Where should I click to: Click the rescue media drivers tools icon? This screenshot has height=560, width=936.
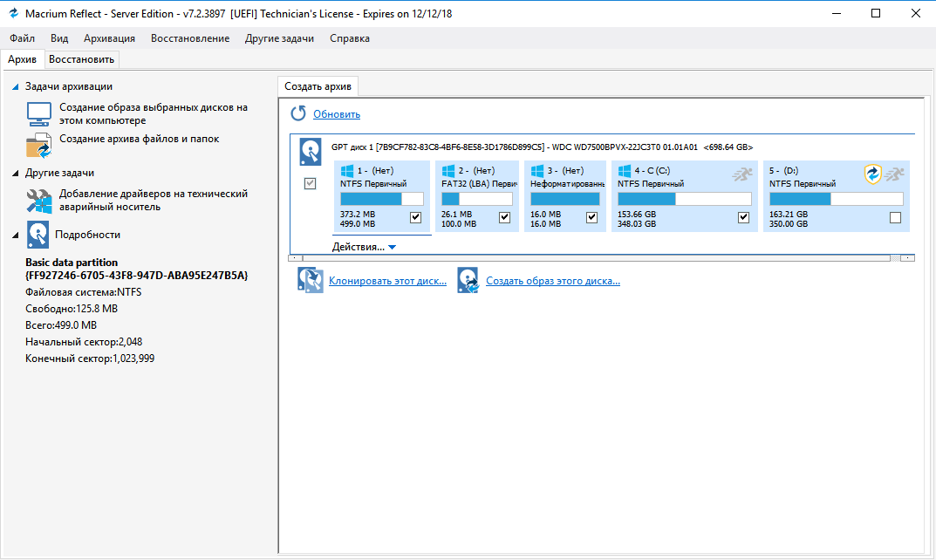[39, 201]
